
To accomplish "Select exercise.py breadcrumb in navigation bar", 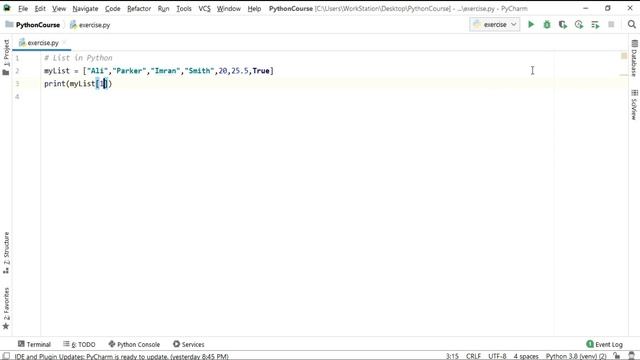I will 90,25.
